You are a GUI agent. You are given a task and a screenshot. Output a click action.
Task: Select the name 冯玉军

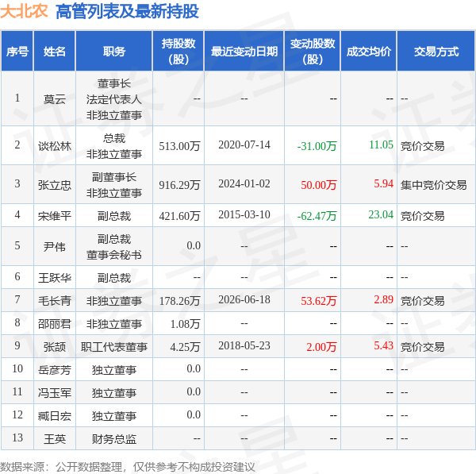tap(55, 393)
